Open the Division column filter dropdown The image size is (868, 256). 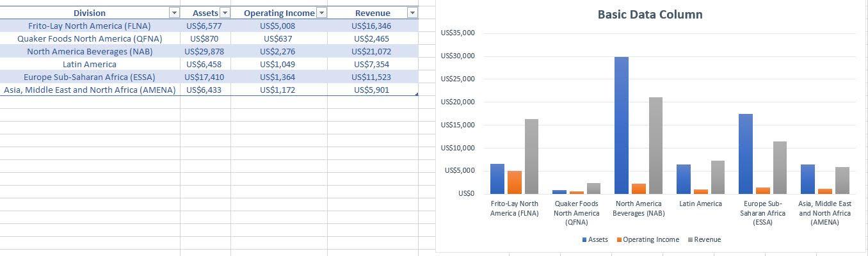(173, 13)
